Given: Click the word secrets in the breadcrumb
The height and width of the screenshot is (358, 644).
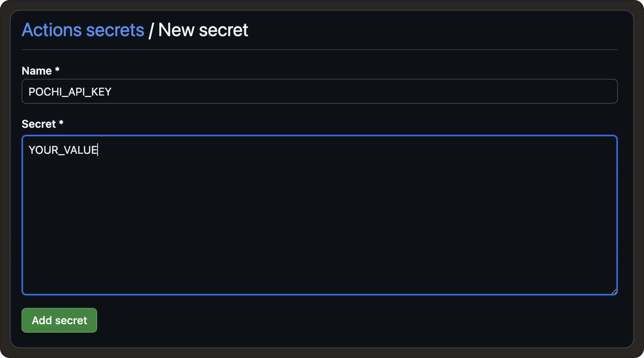Looking at the screenshot, I should [x=115, y=30].
